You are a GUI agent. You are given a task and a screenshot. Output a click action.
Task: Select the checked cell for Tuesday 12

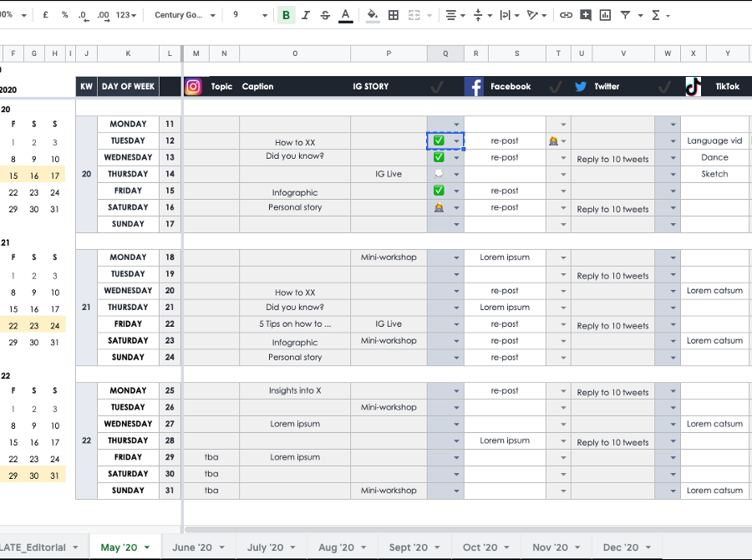coord(439,140)
